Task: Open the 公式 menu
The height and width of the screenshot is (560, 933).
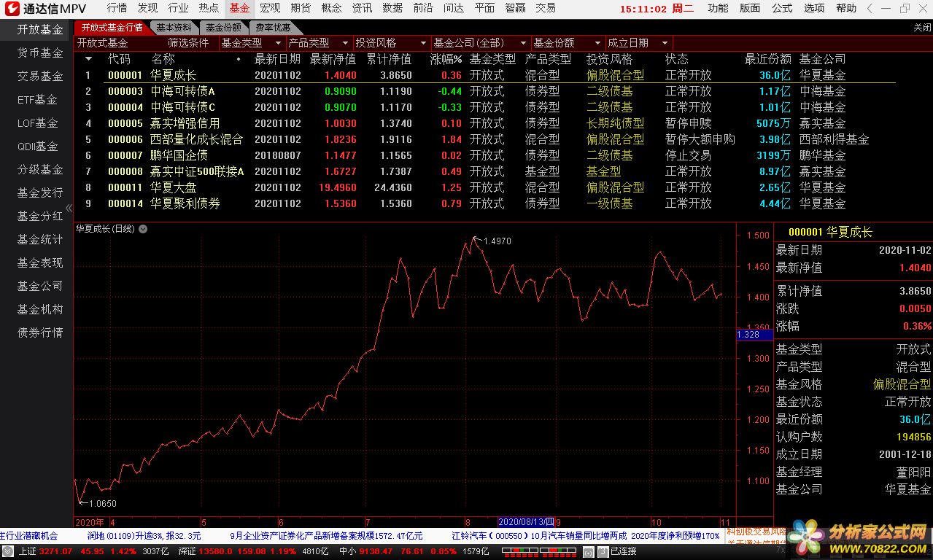Action: pyautogui.click(x=782, y=9)
